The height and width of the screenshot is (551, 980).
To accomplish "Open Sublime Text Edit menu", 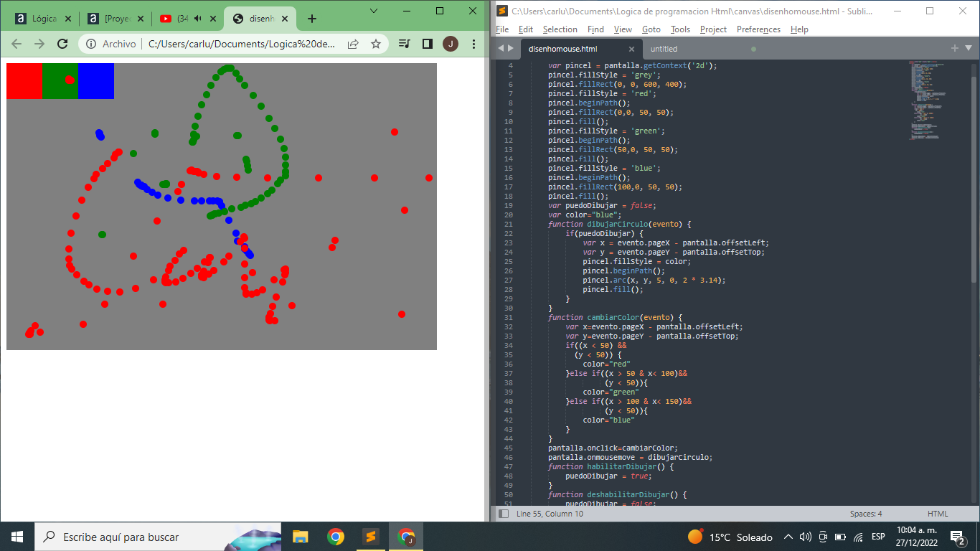I will click(x=526, y=29).
